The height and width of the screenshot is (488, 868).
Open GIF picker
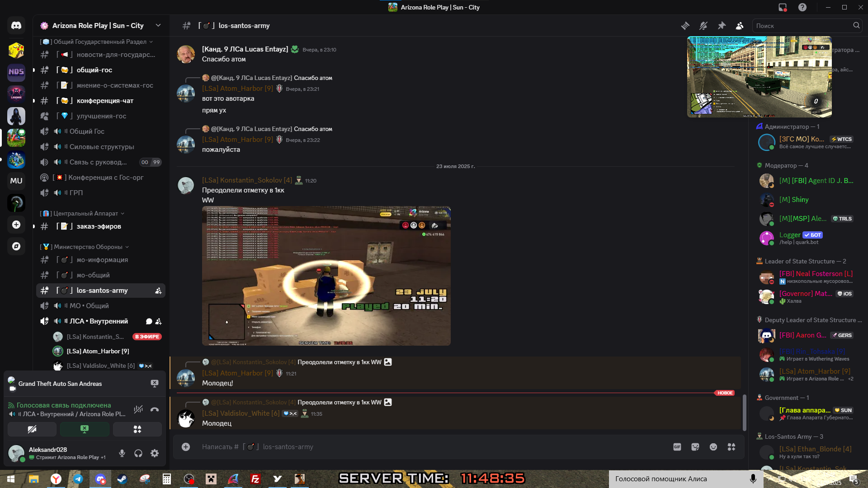coord(677,447)
